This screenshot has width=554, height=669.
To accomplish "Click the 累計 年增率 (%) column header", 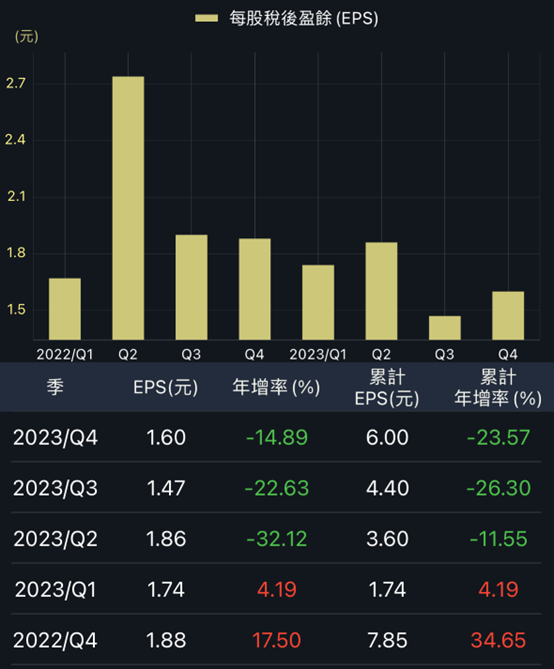I will (498, 388).
